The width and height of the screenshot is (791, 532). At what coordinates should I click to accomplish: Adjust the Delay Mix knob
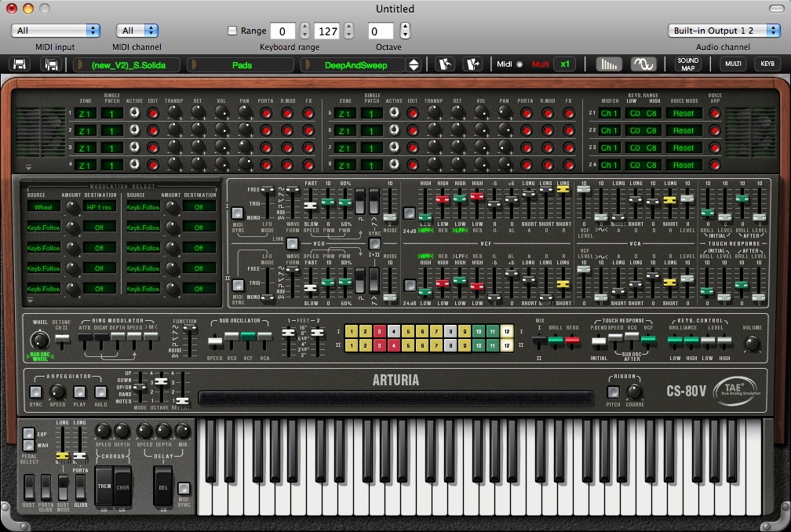[183, 431]
